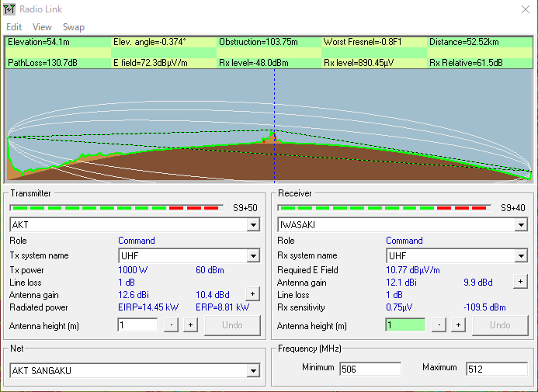Click the receiver 12.1 dBi gain value

pos(401,283)
